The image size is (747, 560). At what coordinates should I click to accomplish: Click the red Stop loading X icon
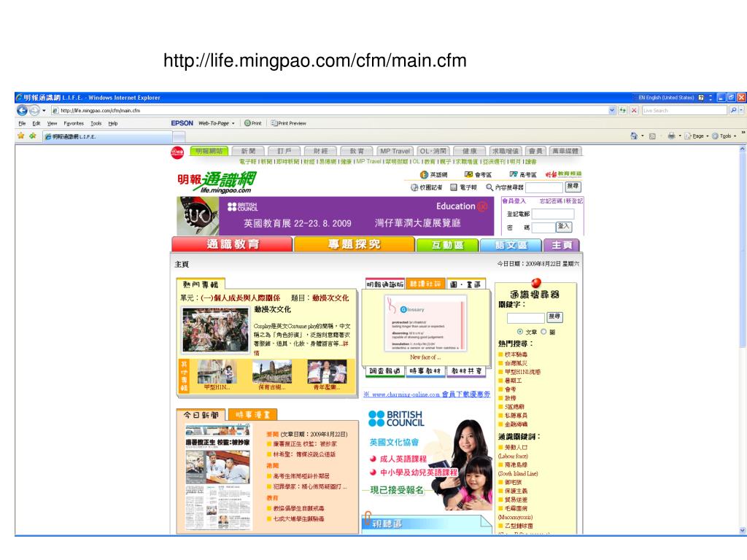(x=634, y=111)
